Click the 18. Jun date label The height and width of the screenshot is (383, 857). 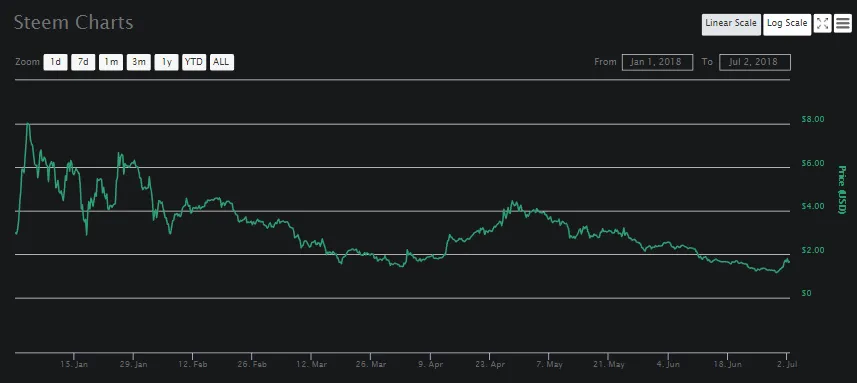[x=727, y=364]
